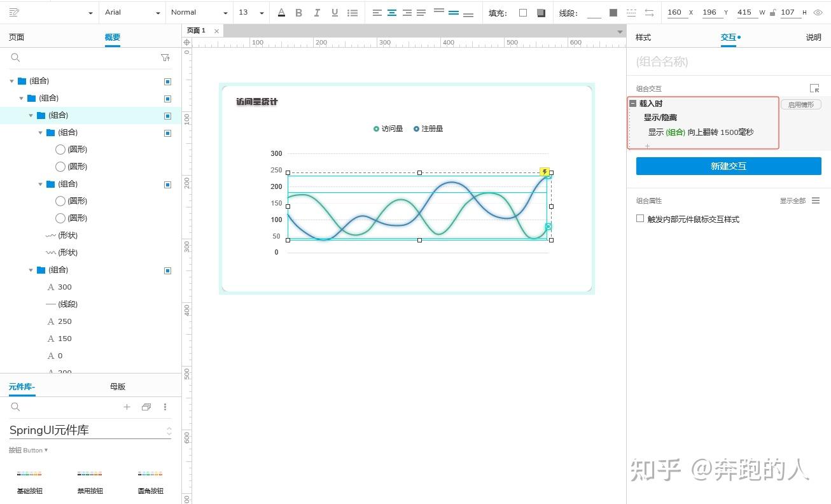Collapse the 载入时 interaction case
The width and height of the screenshot is (831, 504).
(632, 103)
